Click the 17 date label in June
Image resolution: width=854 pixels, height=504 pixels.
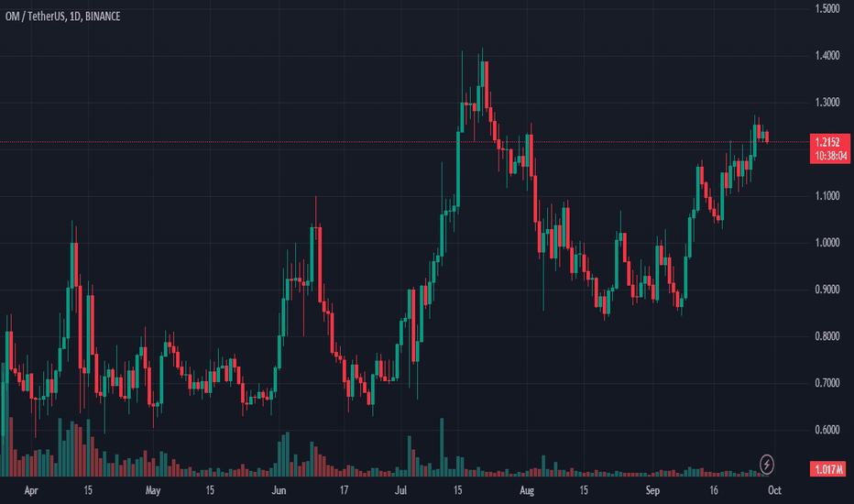[x=345, y=490]
